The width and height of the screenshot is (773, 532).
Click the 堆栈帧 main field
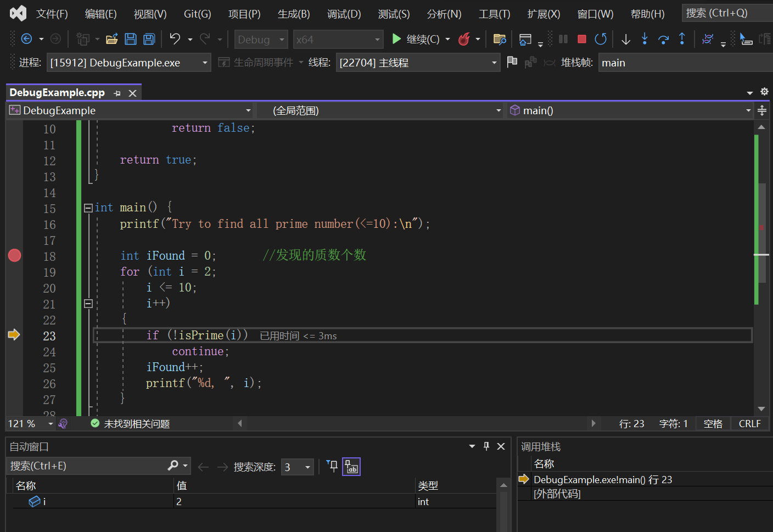tap(685, 63)
